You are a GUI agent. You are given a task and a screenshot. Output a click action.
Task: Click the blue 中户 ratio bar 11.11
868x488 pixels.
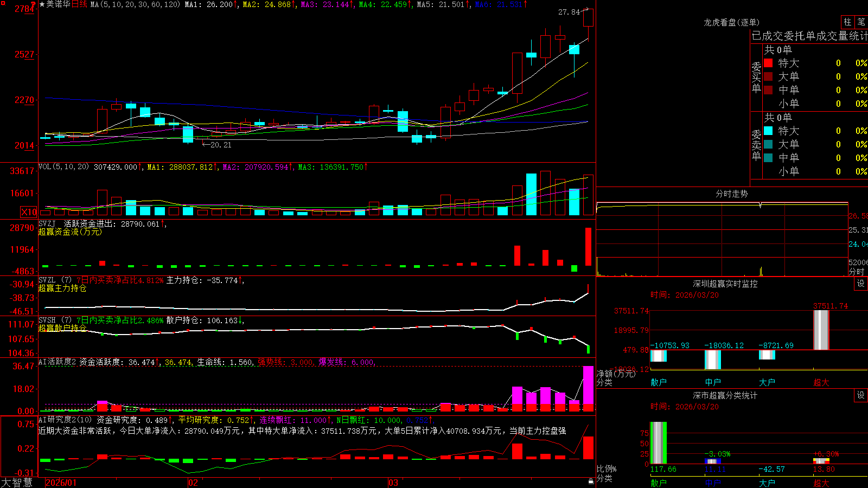point(712,461)
